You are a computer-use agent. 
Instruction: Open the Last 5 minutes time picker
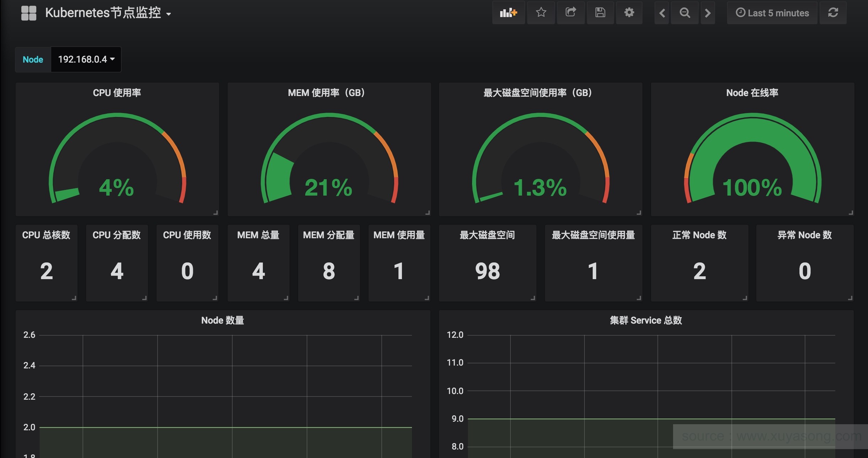pos(772,13)
